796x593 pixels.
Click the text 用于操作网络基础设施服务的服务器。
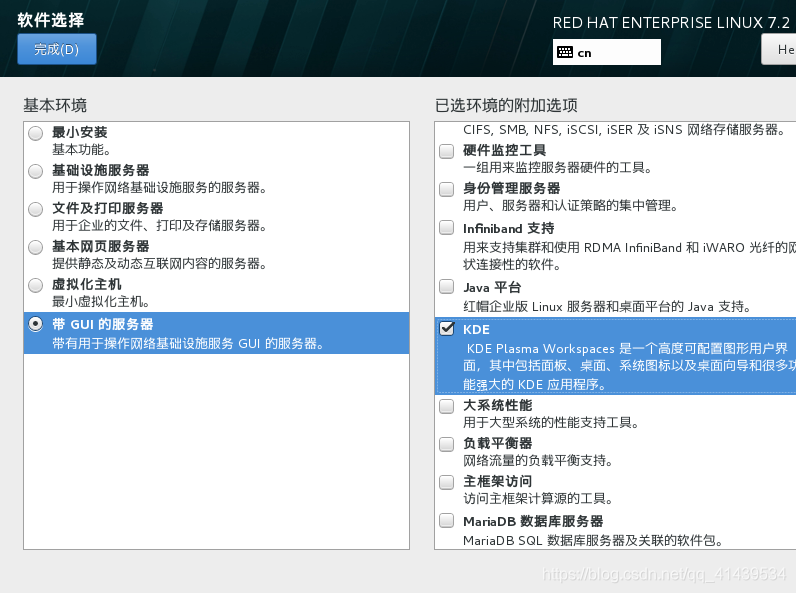(x=160, y=188)
